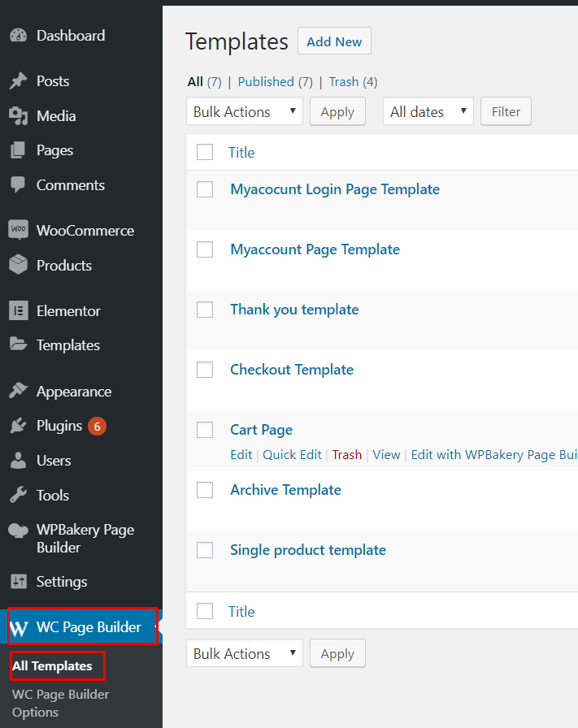Click the Plugins plug icon
The width and height of the screenshot is (578, 728).
19,426
